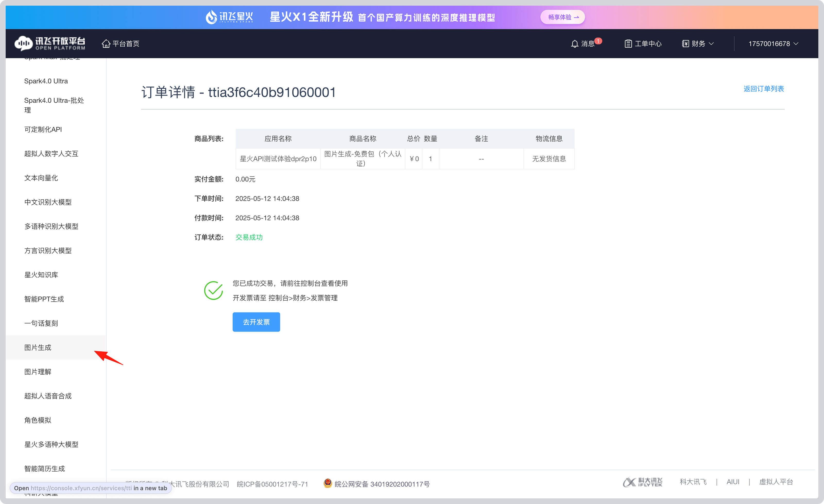The image size is (824, 504).
Task: Click the home icon next to 平台首页
Action: click(106, 44)
